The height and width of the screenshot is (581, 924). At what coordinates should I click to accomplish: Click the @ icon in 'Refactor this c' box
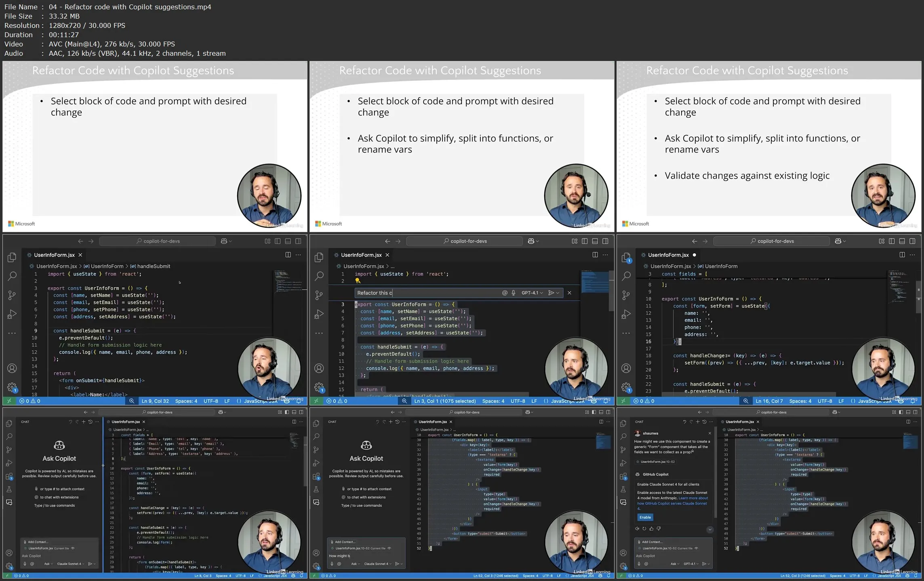point(505,293)
